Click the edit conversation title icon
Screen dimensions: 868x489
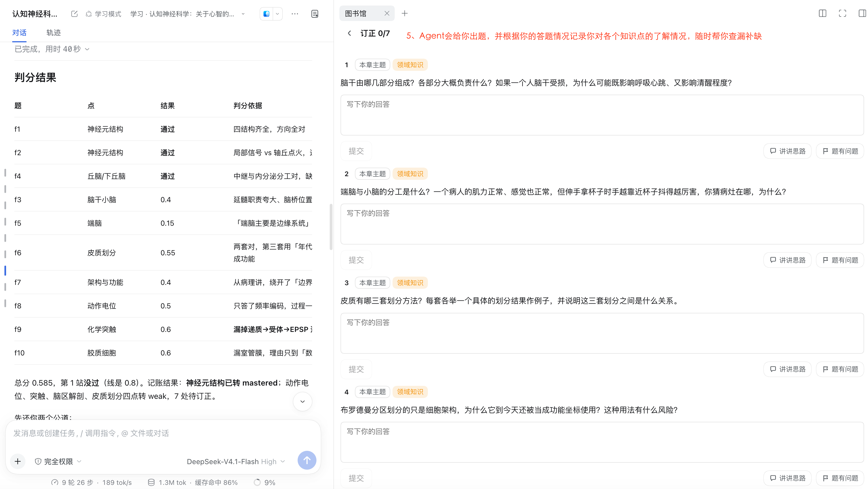pos(74,14)
